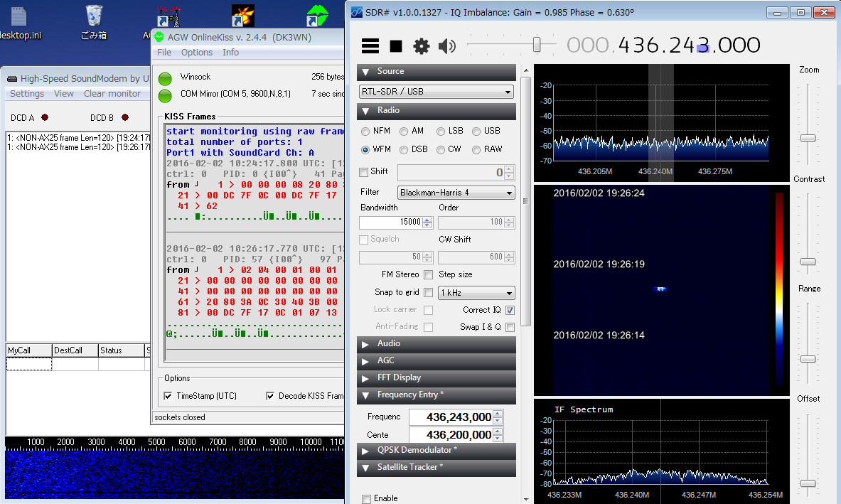Click the DestCall column header
The image size is (841, 504).
[x=75, y=350]
